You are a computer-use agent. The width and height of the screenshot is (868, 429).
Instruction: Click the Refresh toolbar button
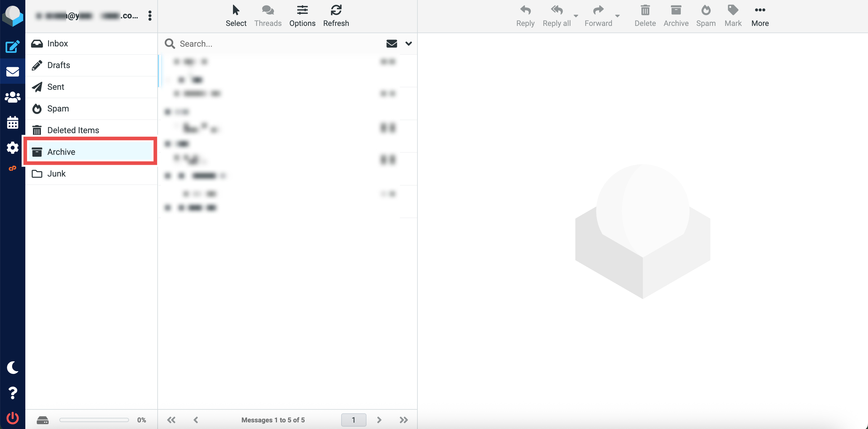point(336,15)
